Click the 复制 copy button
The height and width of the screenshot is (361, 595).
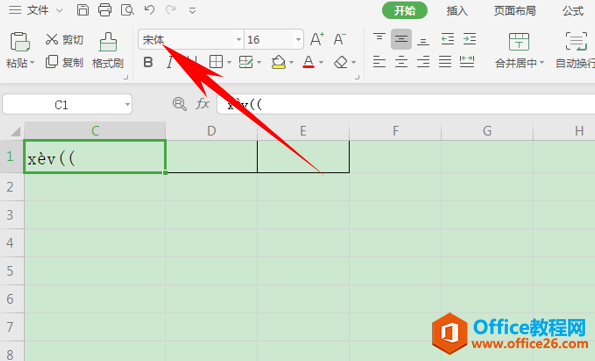click(64, 62)
